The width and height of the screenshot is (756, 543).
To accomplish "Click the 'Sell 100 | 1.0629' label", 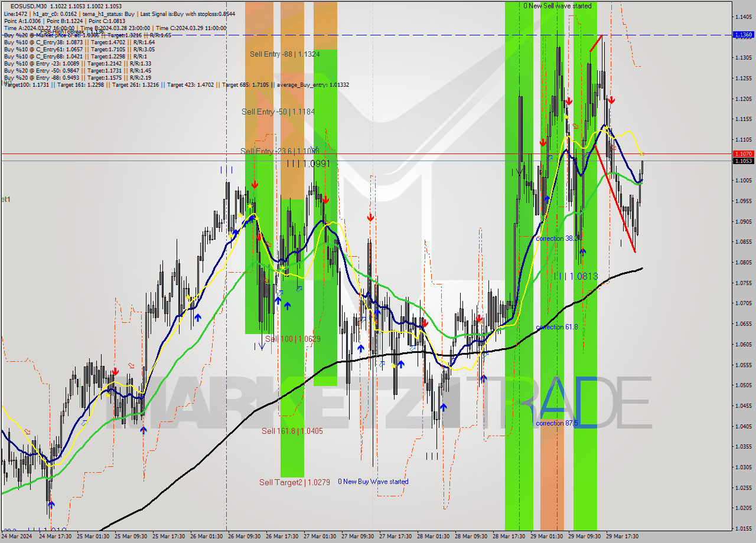I will point(293,339).
